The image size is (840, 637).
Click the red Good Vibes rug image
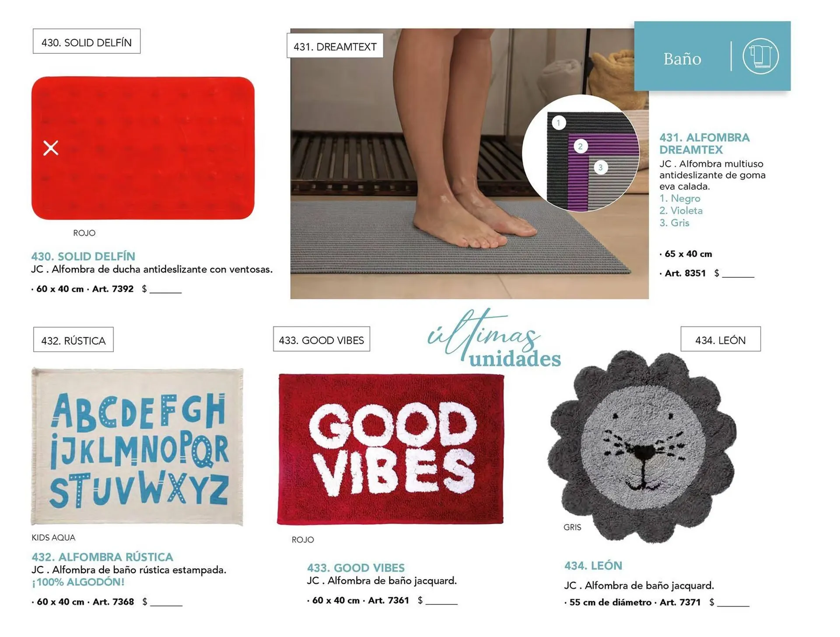coord(390,449)
